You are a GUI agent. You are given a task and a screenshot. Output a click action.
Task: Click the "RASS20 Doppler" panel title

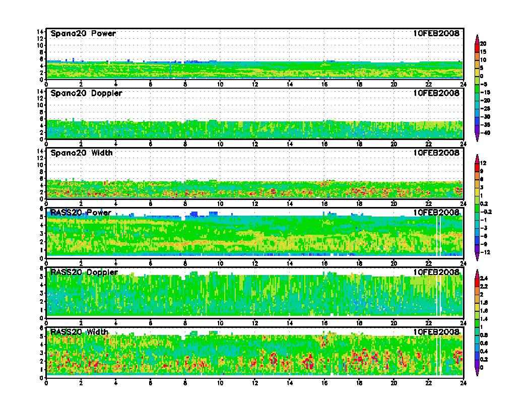point(84,272)
